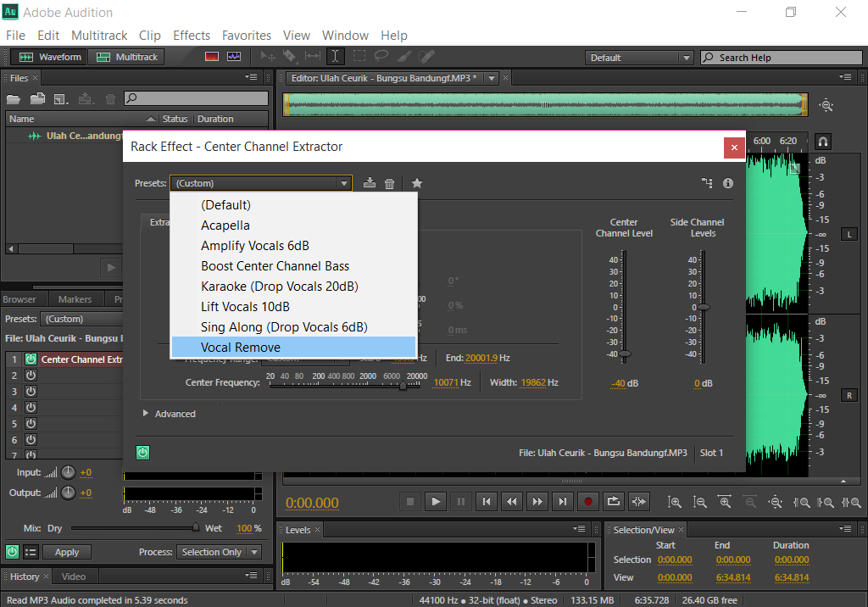Open channel map editor icon
The image size is (868, 607).
[x=708, y=183]
